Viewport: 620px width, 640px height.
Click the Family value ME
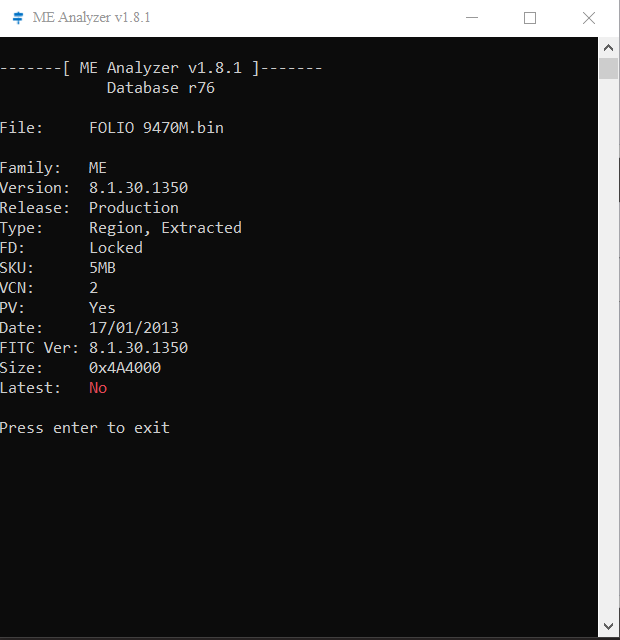pos(98,168)
